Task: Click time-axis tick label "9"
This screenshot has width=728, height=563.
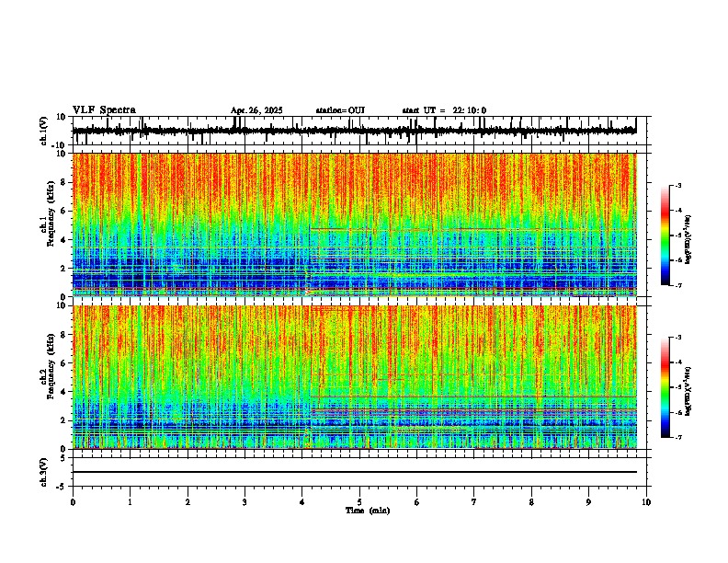Action: click(x=588, y=502)
